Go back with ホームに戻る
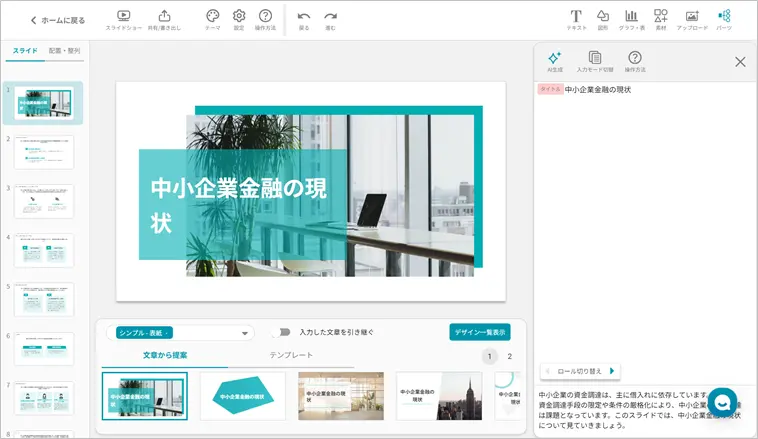The height and width of the screenshot is (439, 758). tap(58, 20)
